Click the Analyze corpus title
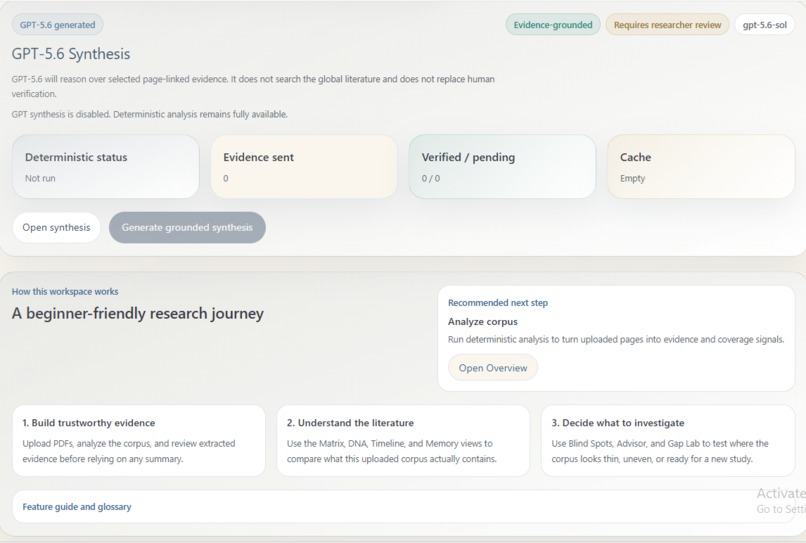This screenshot has height=543, width=806. (483, 321)
